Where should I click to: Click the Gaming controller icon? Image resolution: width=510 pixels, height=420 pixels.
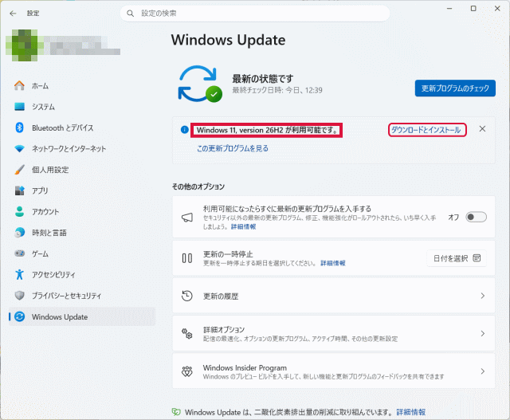point(19,253)
